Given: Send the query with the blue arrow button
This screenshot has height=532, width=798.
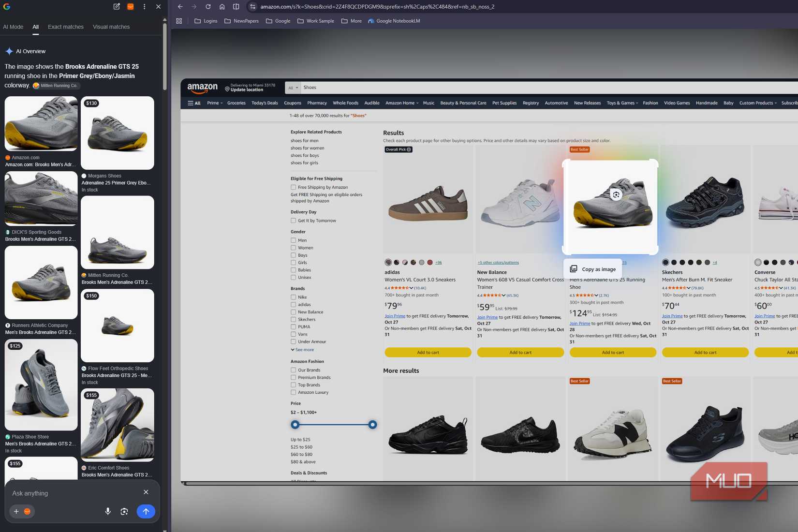Looking at the screenshot, I should tap(146, 511).
